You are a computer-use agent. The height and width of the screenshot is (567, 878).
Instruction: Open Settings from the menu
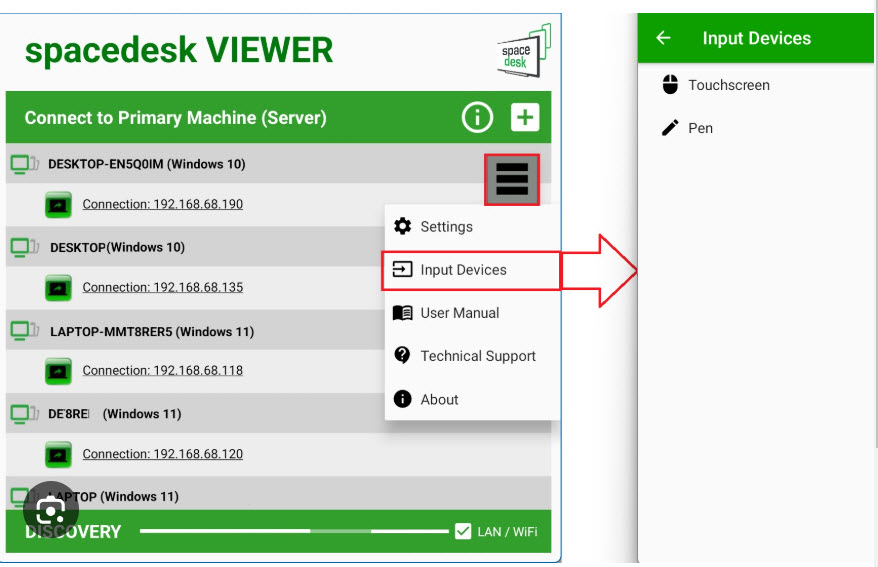point(471,226)
